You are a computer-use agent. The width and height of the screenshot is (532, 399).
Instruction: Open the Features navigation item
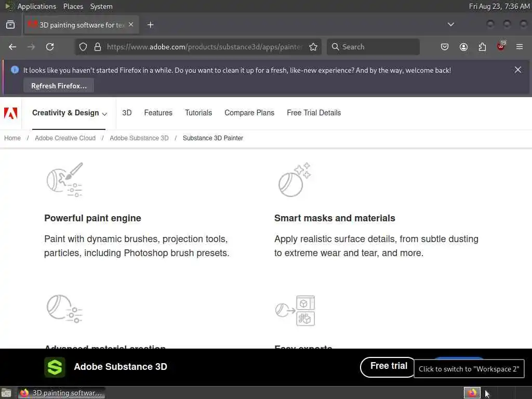pos(158,113)
